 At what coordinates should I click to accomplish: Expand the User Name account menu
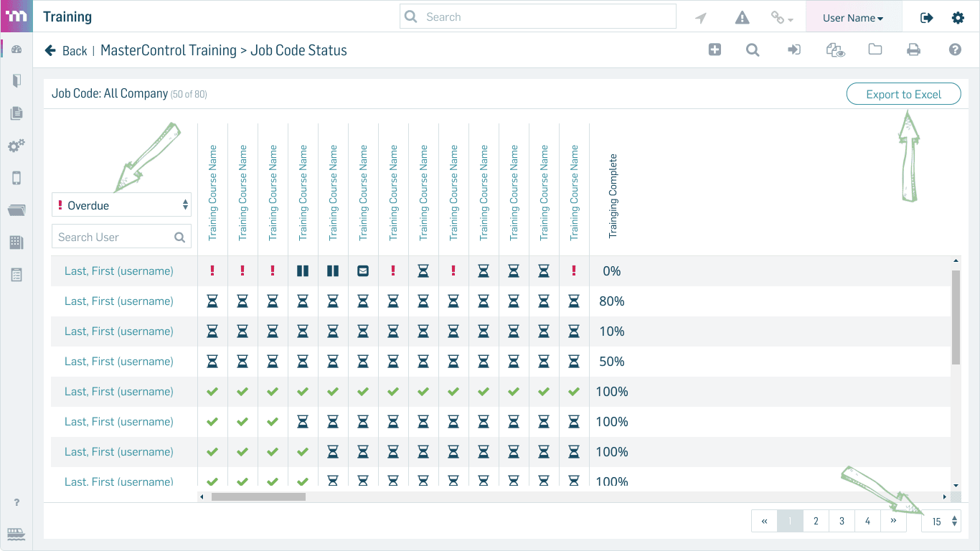[853, 18]
